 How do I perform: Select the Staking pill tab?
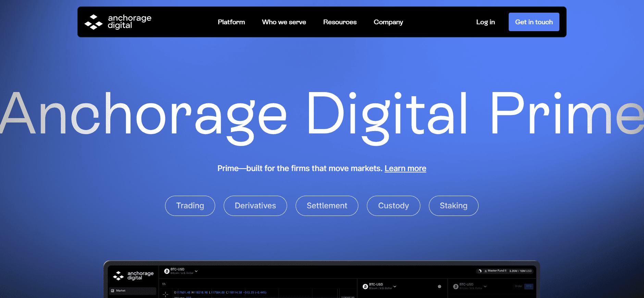pos(454,206)
